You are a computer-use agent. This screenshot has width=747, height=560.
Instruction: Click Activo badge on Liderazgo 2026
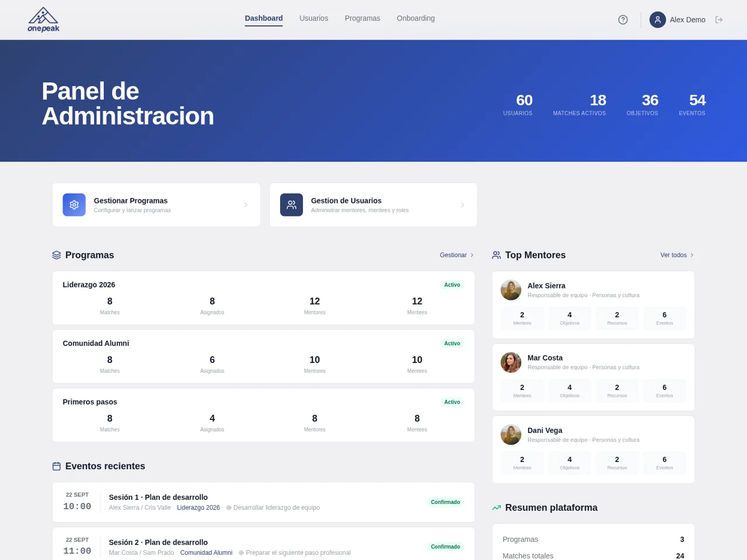(x=452, y=285)
